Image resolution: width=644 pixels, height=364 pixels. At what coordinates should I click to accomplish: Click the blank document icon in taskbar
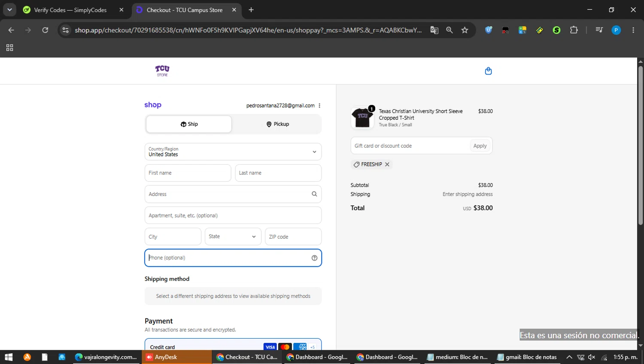coord(44,357)
